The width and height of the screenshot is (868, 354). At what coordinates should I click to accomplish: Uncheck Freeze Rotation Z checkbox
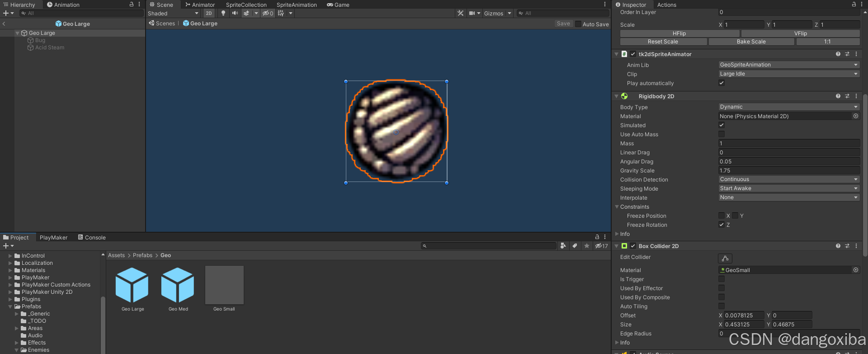tap(722, 225)
